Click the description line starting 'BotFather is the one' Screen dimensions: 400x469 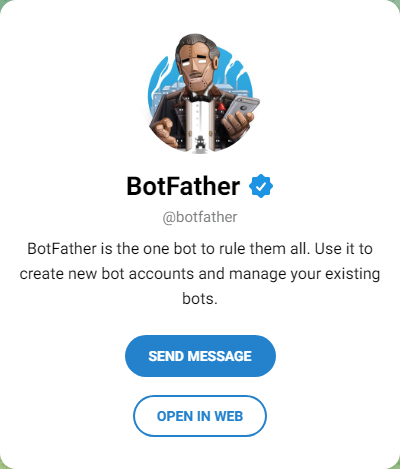pos(200,249)
